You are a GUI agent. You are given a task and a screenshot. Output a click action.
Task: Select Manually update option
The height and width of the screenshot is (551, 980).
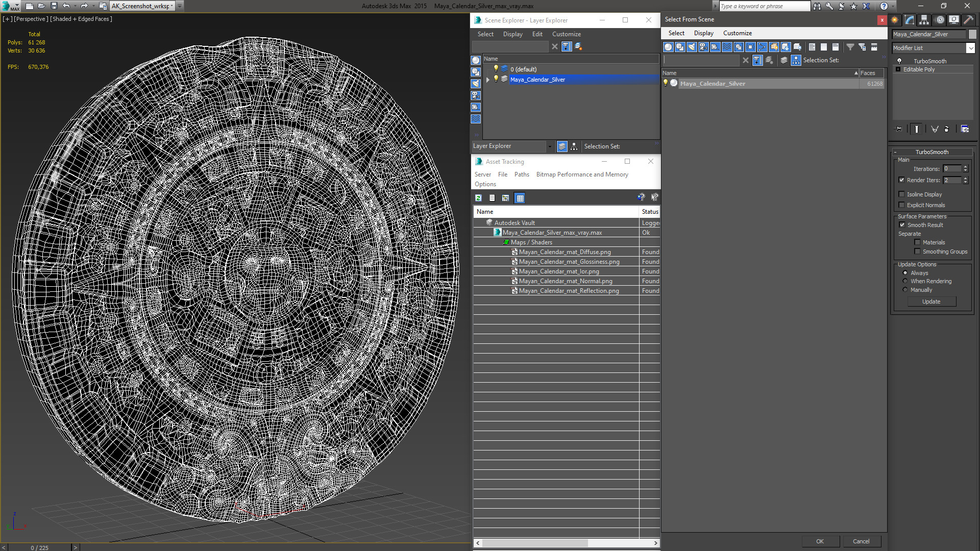(905, 290)
